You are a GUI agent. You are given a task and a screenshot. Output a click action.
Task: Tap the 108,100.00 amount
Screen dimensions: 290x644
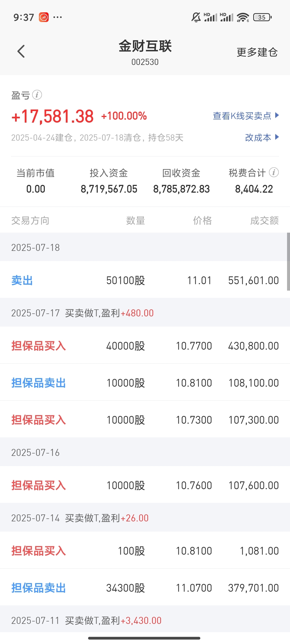point(253,383)
